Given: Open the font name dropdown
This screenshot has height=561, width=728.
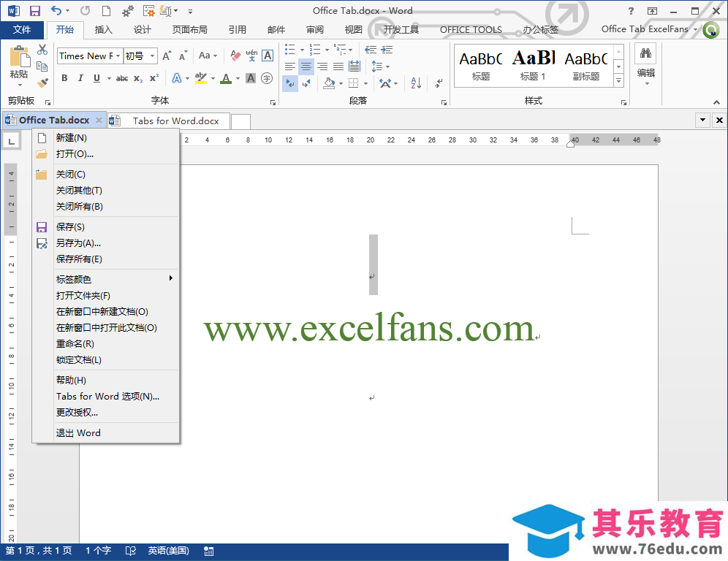Looking at the screenshot, I should coord(118,56).
